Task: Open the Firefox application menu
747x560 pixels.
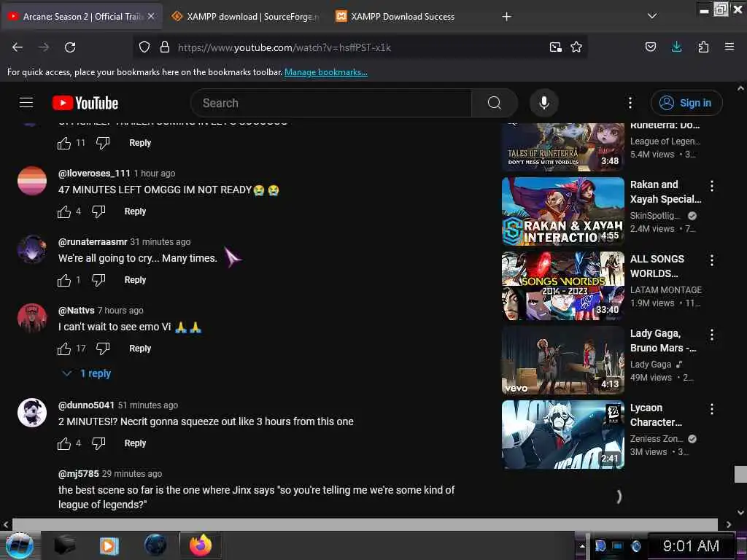Action: pyautogui.click(x=729, y=47)
